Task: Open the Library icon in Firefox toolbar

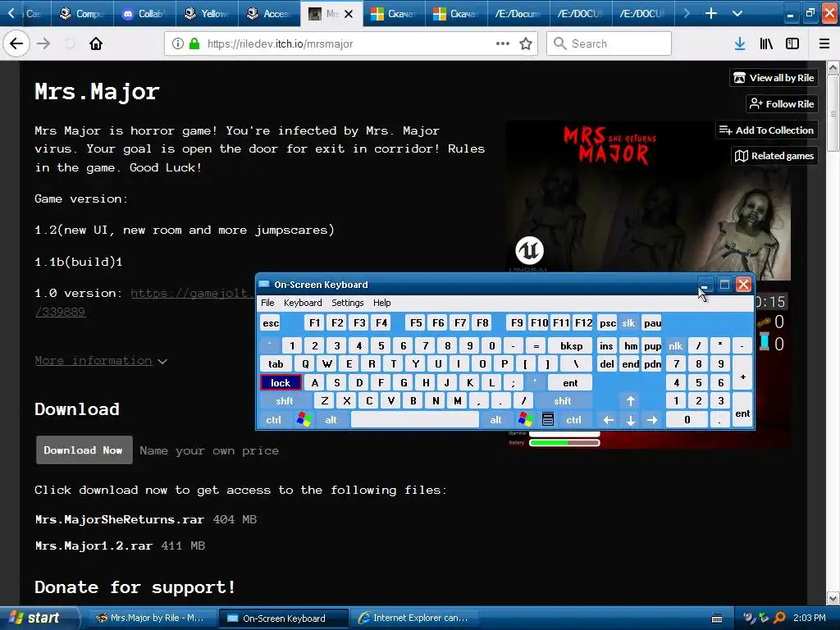Action: click(766, 43)
